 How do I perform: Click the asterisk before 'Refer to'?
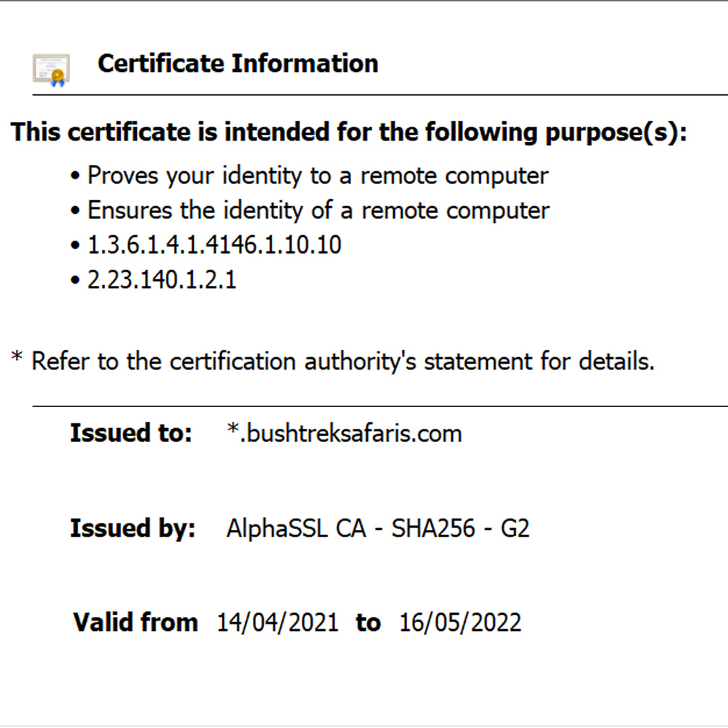point(17,357)
